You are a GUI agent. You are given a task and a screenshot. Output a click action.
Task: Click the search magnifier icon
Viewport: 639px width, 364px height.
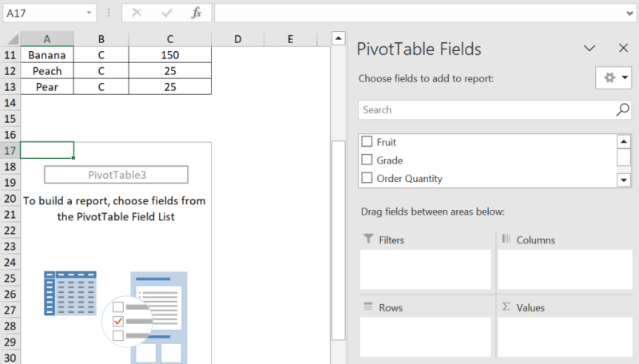(623, 109)
